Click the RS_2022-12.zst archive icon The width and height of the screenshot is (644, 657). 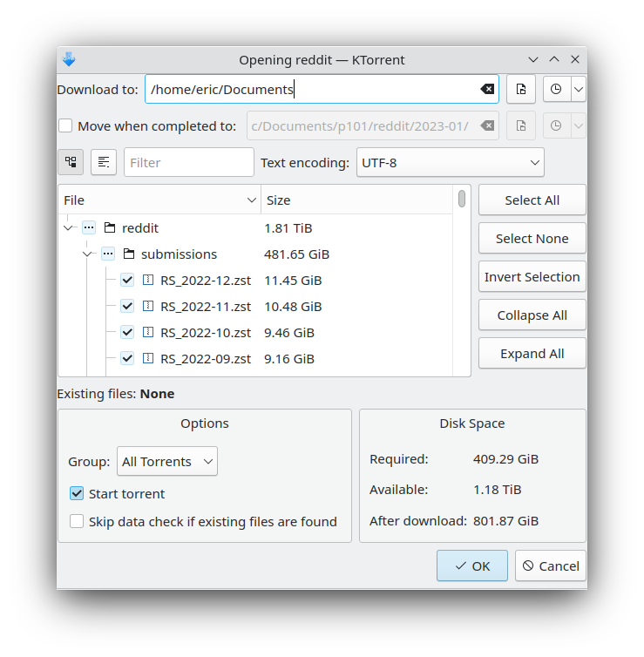(148, 280)
